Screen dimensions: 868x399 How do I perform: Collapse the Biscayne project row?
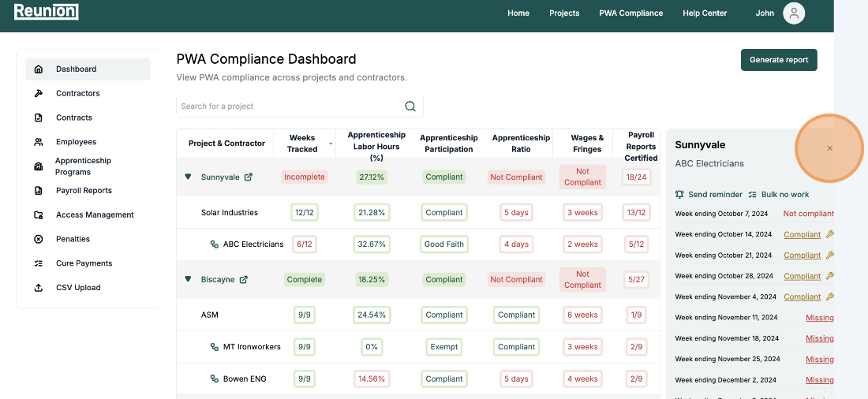click(x=188, y=278)
